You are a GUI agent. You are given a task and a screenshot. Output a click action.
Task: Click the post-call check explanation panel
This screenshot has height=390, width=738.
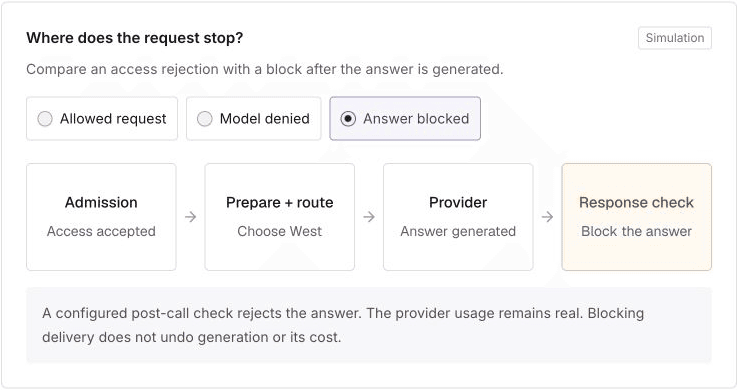click(x=369, y=325)
